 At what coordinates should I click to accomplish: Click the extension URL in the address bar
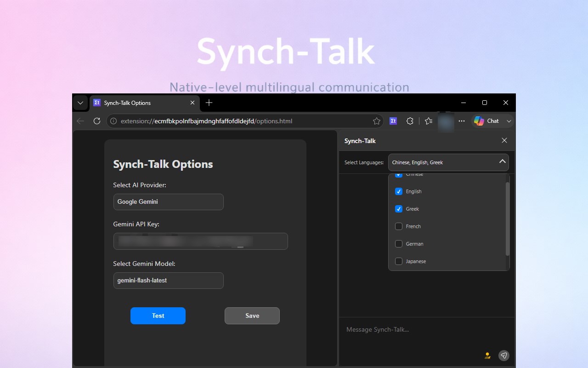click(x=206, y=121)
